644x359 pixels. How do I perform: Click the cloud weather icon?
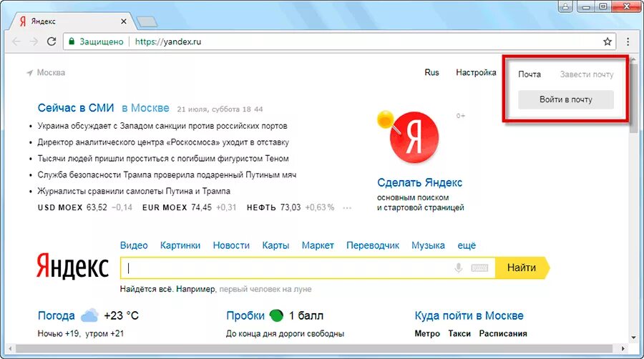coord(89,315)
